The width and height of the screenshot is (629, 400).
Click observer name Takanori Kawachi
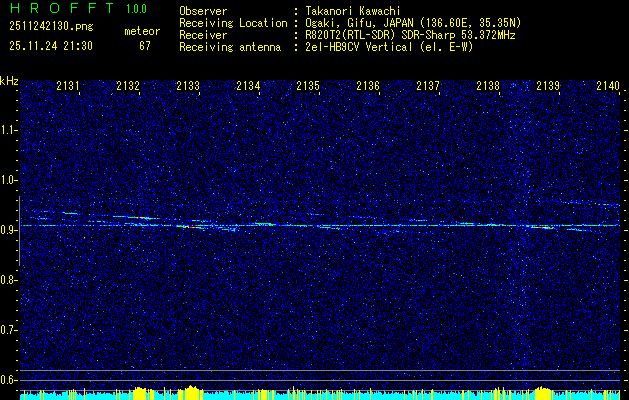[353, 11]
